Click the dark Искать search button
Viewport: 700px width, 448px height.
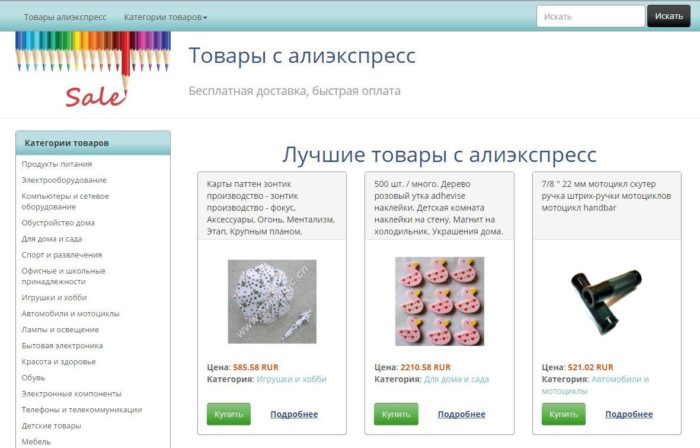pos(669,16)
